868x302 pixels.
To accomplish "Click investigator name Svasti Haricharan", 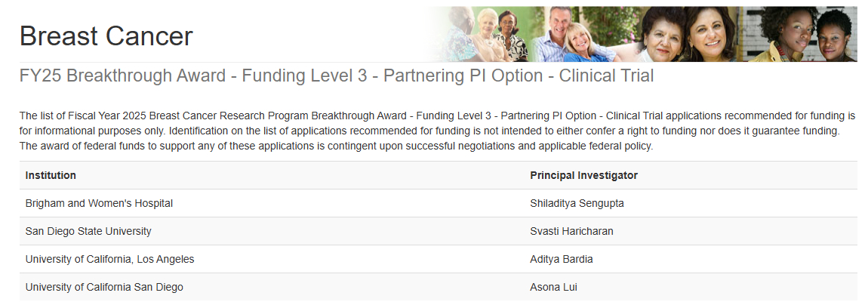I will [571, 231].
